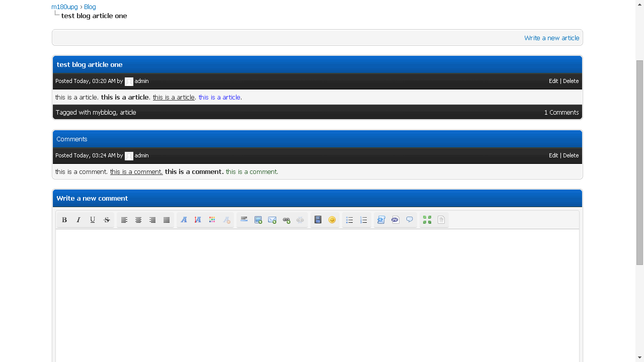The width and height of the screenshot is (644, 362).
Task: Insert a horizontal rule
Action: tap(244, 220)
